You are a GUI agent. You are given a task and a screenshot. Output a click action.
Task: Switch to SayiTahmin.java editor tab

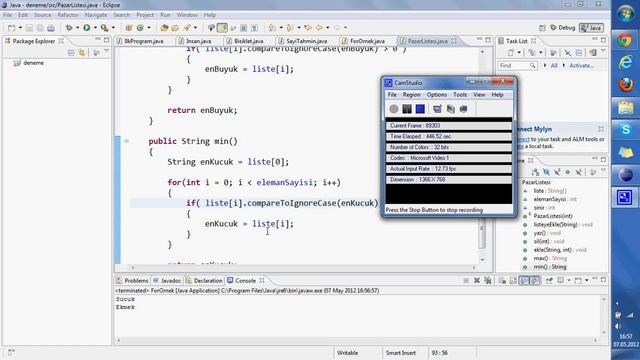click(x=306, y=41)
